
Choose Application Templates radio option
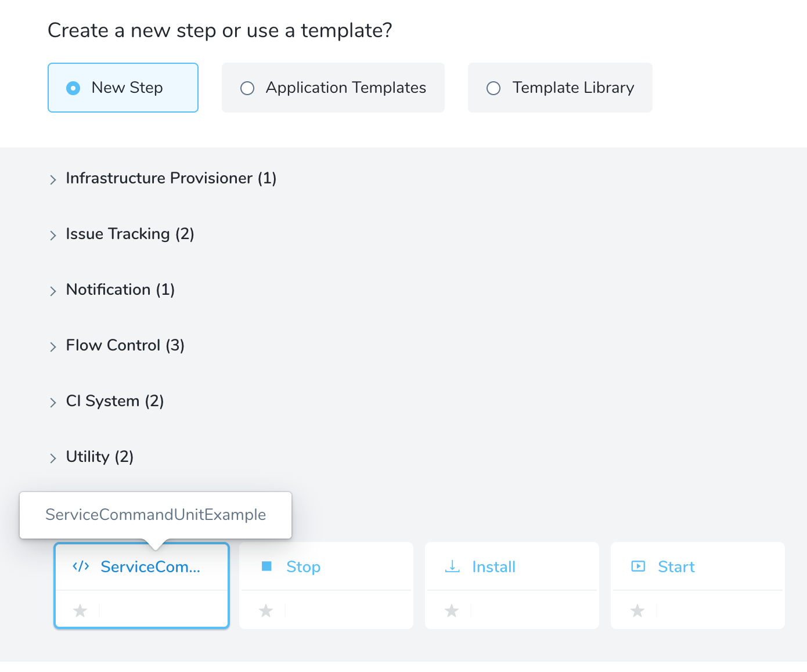click(247, 88)
